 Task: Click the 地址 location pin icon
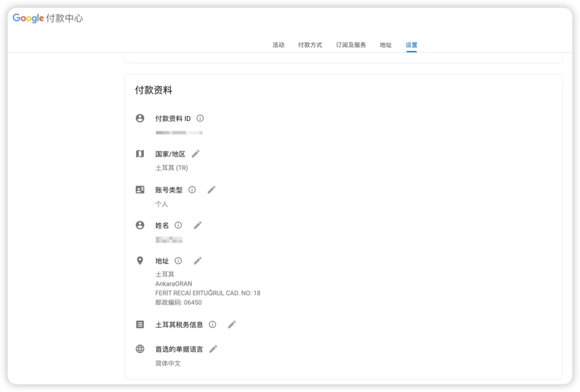tap(140, 261)
